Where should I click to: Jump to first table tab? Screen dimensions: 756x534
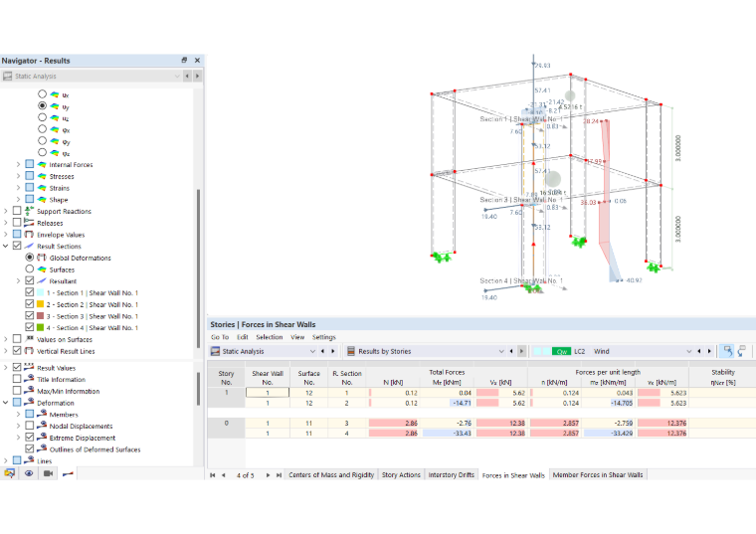coord(213,475)
